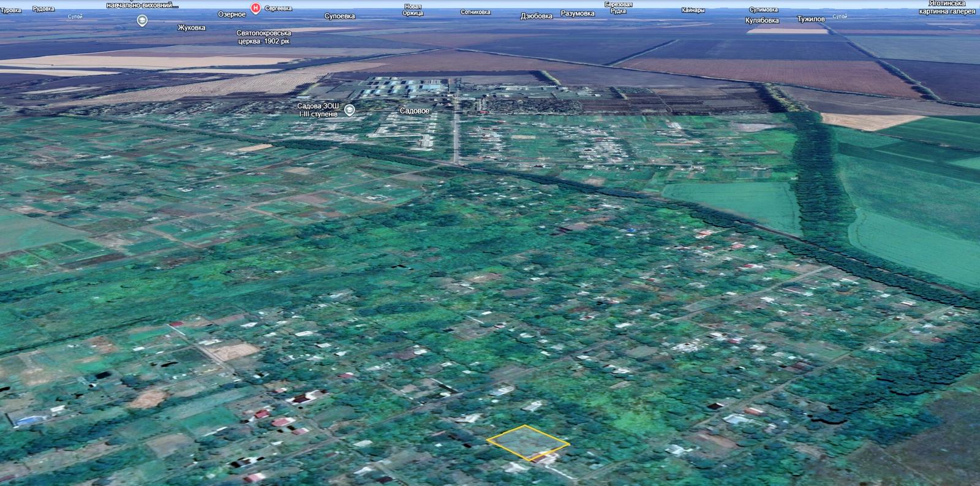Click the Рудовка label at top left
Image resolution: width=980 pixels, height=486 pixels.
(43, 9)
